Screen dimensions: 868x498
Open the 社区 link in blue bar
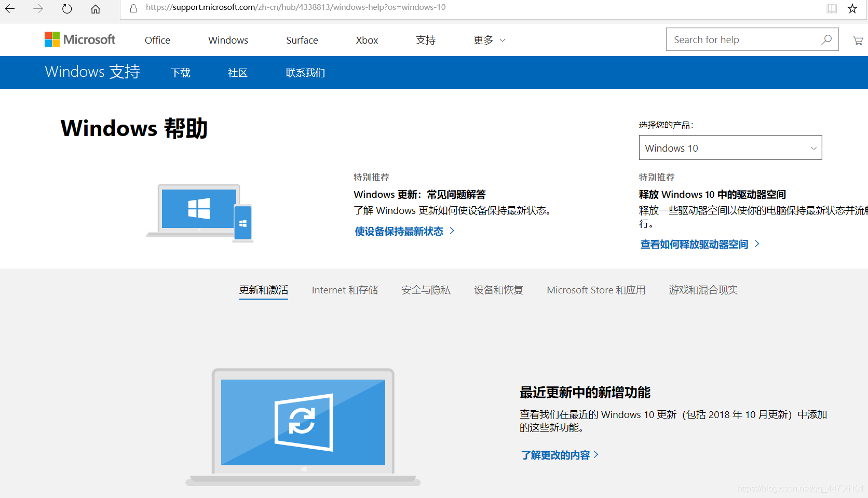238,73
